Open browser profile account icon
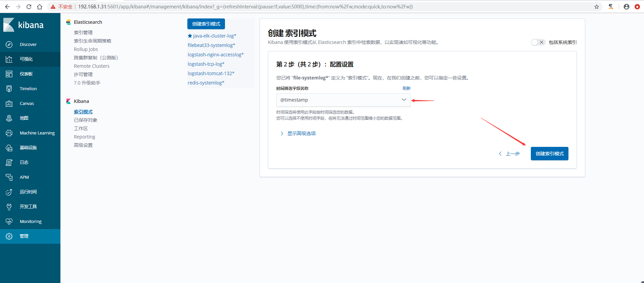This screenshot has width=644, height=283. pos(627,7)
